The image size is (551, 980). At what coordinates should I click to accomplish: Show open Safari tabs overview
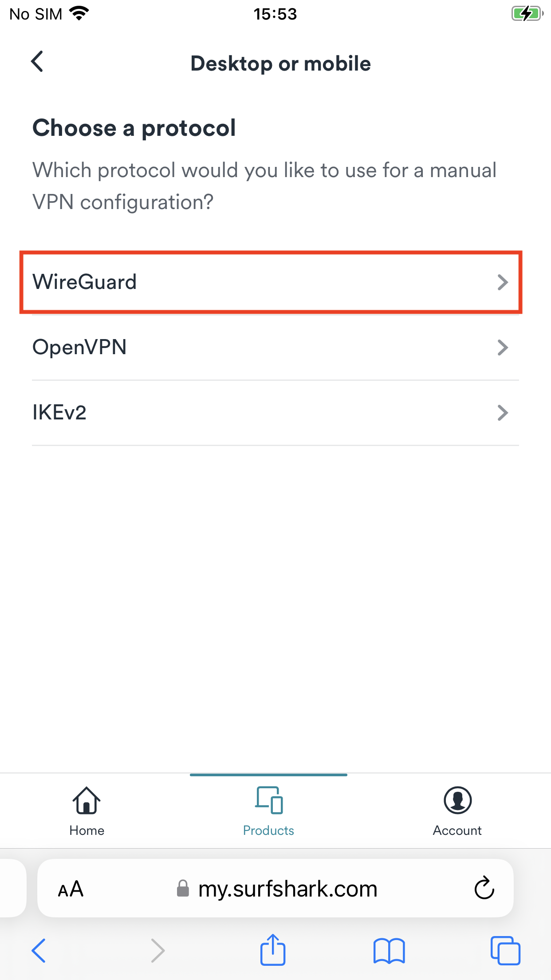[505, 951]
